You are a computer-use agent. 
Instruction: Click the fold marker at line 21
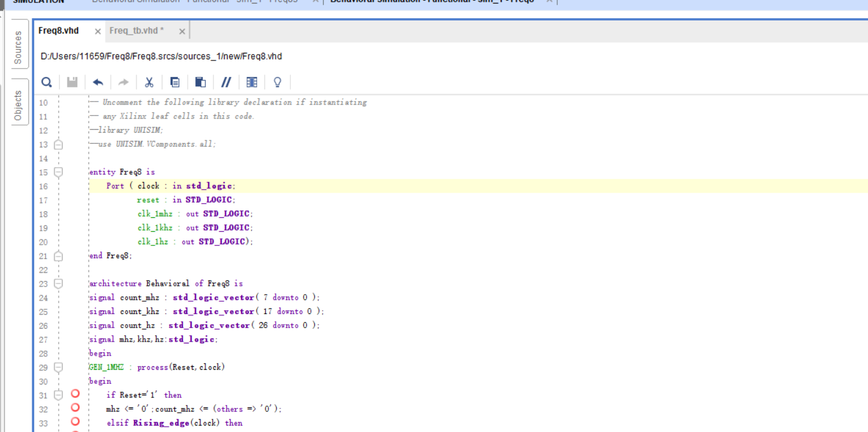click(x=58, y=256)
